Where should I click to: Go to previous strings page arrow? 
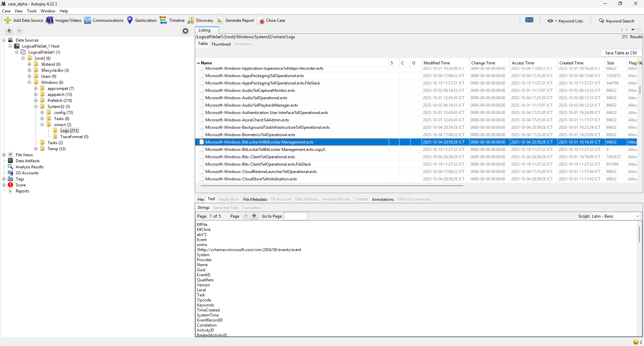pyautogui.click(x=246, y=216)
